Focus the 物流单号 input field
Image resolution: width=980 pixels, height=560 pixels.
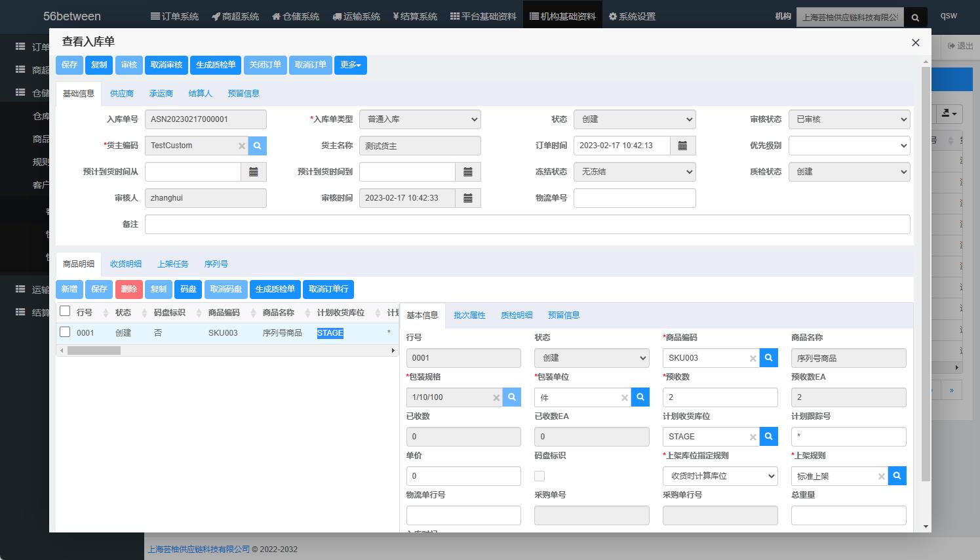point(635,198)
